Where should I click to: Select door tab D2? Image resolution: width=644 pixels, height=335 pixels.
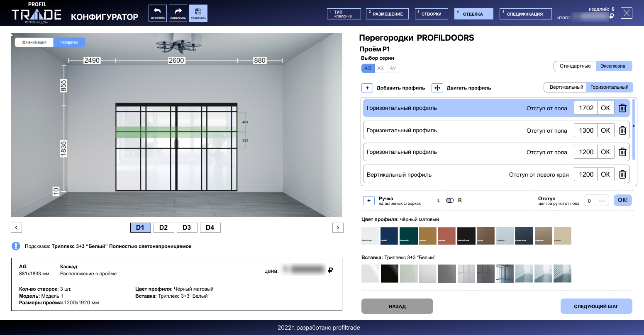(x=163, y=228)
